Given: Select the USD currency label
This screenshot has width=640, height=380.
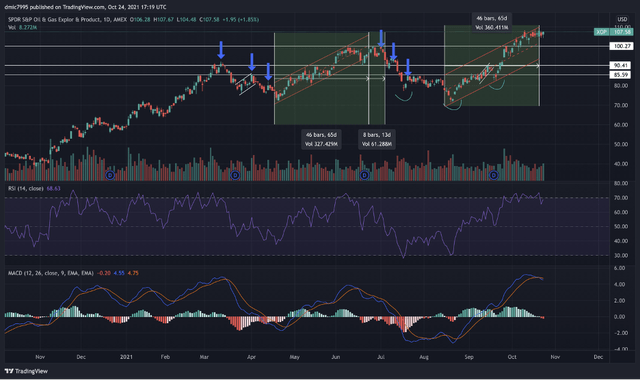Looking at the screenshot, I should pyautogui.click(x=622, y=19).
